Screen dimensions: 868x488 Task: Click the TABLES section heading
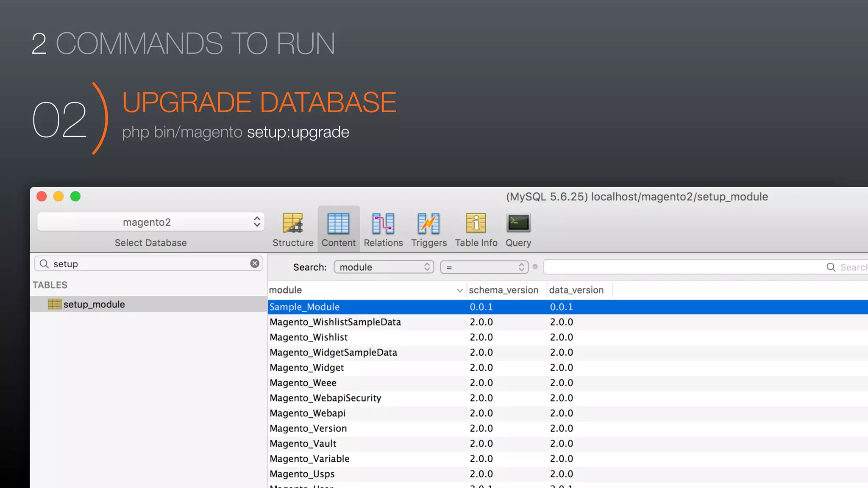[50, 285]
